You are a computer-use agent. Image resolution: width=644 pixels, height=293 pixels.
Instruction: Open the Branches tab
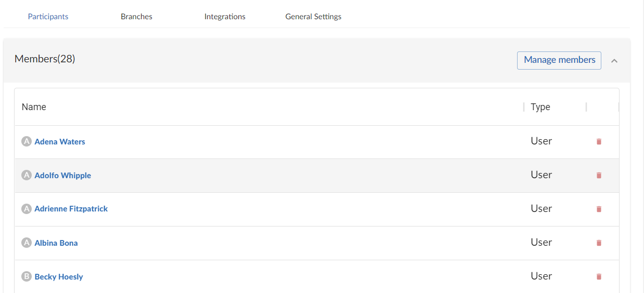[136, 17]
